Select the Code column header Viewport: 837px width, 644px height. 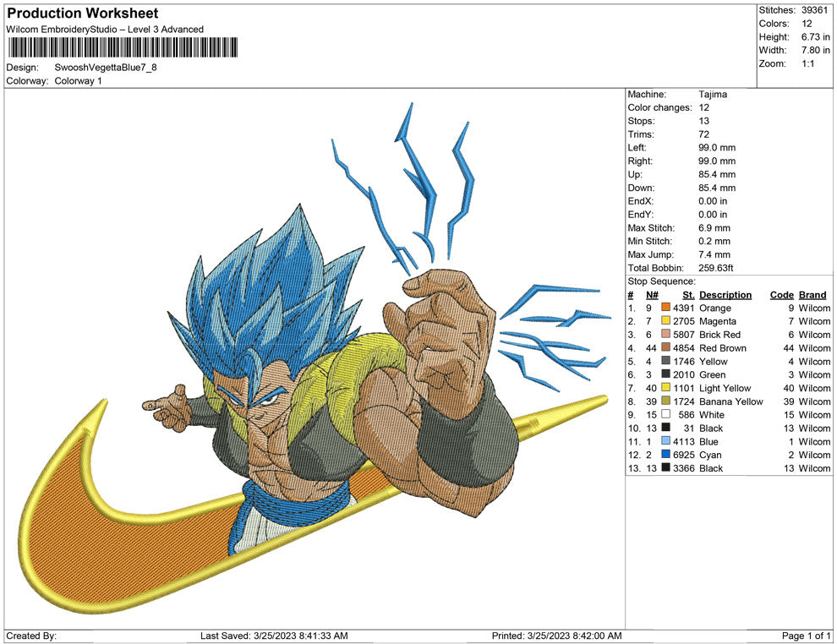[781, 295]
